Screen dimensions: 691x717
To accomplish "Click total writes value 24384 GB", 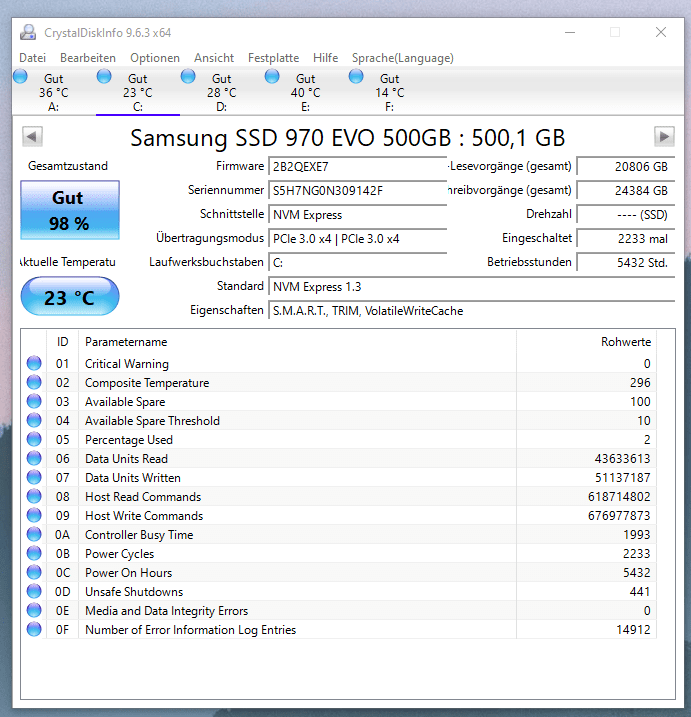I will [626, 190].
